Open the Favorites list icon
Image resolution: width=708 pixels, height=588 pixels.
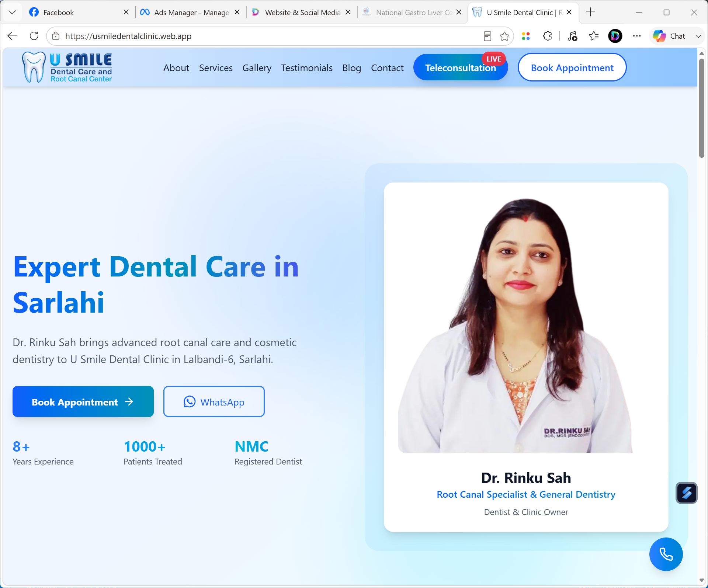(594, 36)
